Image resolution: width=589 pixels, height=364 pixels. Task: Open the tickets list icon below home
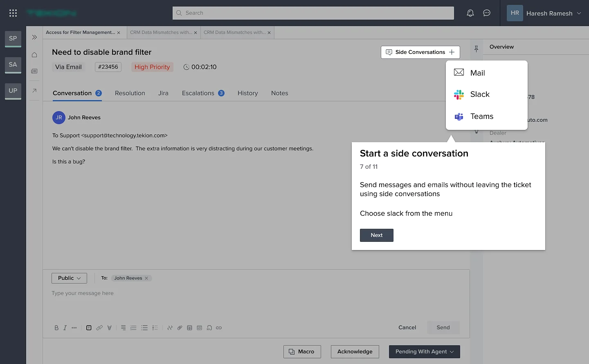[x=34, y=71]
